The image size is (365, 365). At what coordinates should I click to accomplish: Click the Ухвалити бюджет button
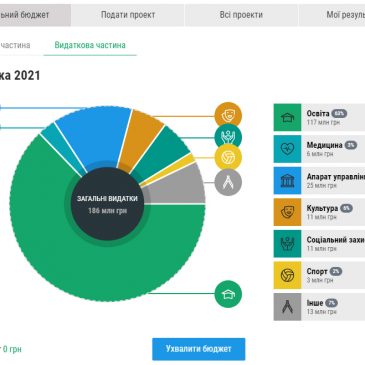point(199,349)
